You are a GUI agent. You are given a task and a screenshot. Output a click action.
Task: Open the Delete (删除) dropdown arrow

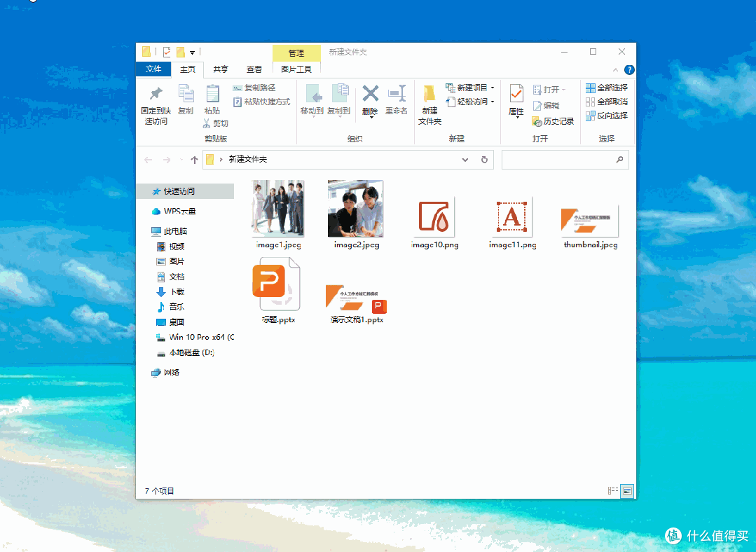(371, 117)
